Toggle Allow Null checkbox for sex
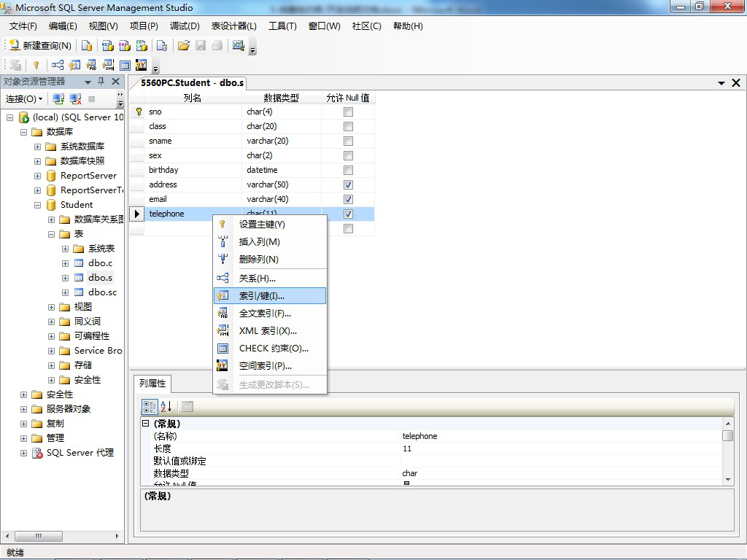 (348, 156)
